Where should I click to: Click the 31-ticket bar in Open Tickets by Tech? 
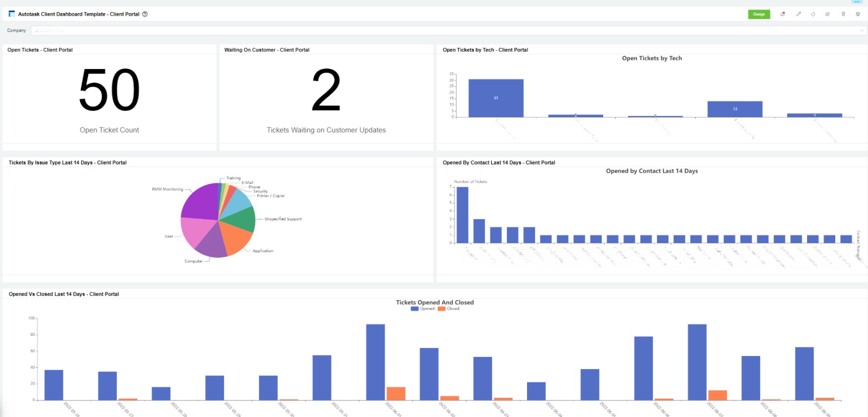tap(496, 98)
